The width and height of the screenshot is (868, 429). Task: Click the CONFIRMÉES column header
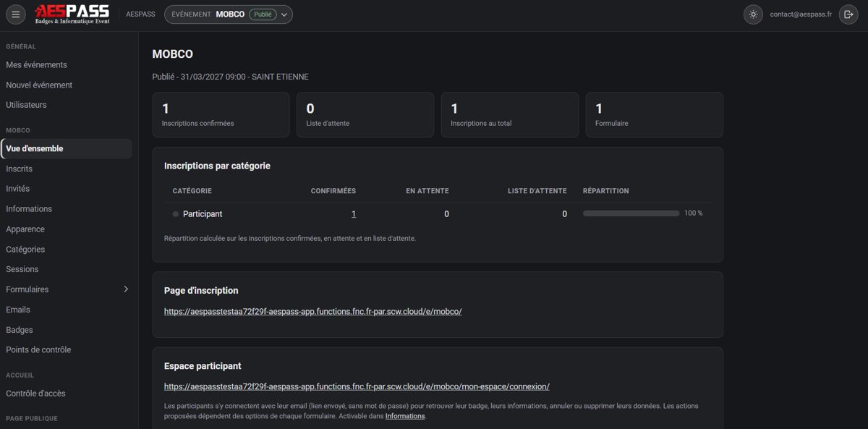333,191
